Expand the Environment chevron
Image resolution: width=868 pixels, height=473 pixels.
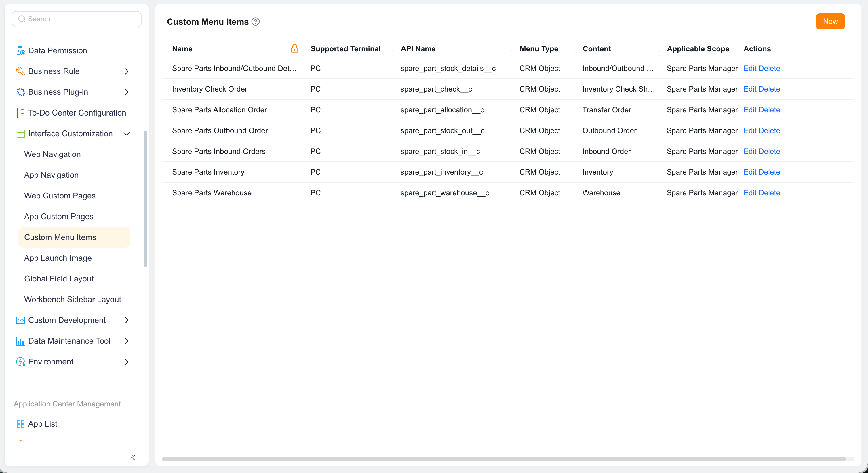[x=127, y=362]
